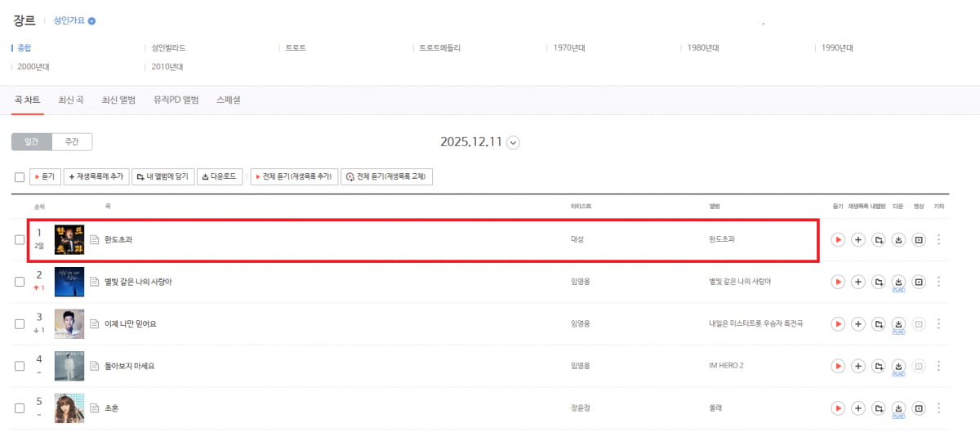Open the music video for 초혼
The width and height of the screenshot is (980, 432).
919,408
